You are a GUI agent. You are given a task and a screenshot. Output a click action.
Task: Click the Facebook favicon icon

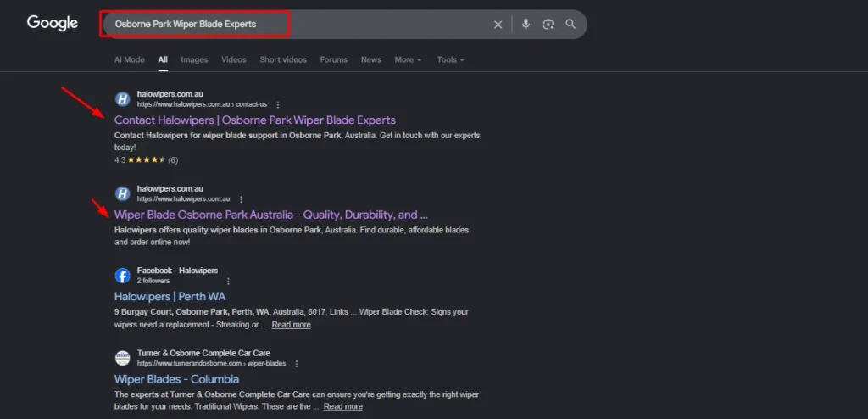(x=122, y=276)
